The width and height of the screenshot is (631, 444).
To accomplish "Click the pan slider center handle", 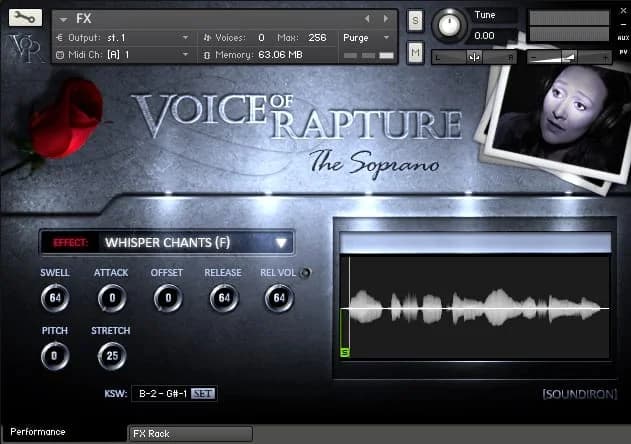I will [474, 58].
